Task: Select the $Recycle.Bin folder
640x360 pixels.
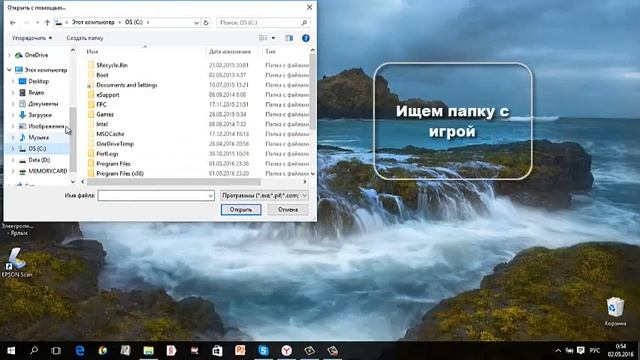Action: pos(112,65)
